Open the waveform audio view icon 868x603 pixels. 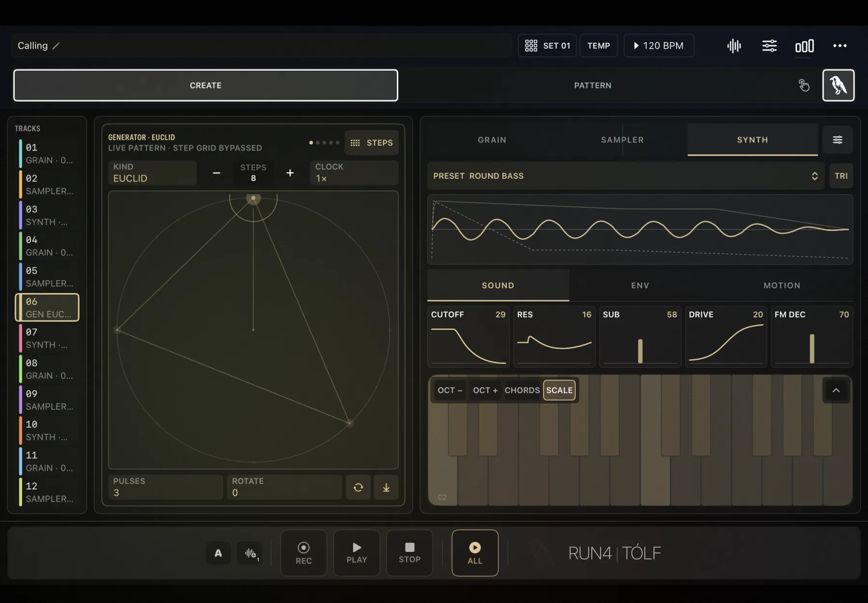coord(734,46)
